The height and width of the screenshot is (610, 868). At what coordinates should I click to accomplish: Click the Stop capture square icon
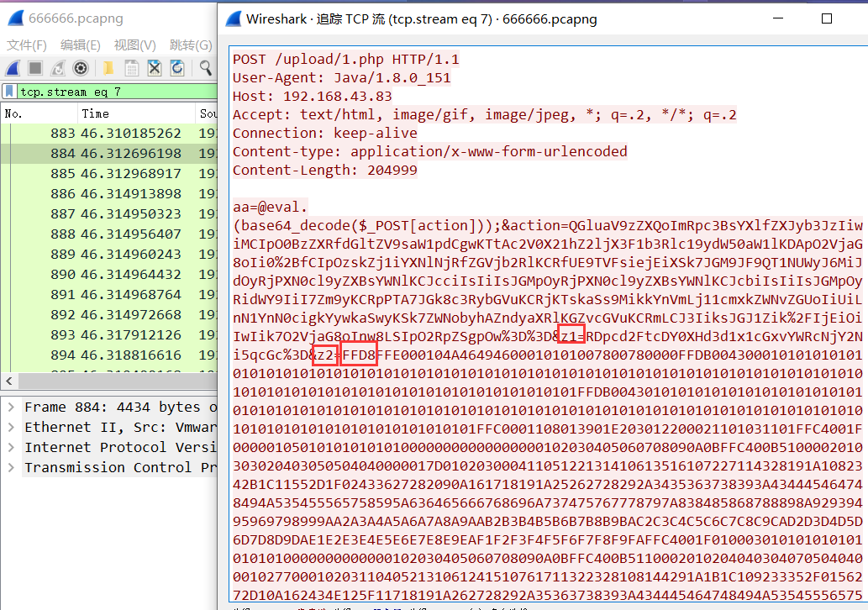point(35,69)
